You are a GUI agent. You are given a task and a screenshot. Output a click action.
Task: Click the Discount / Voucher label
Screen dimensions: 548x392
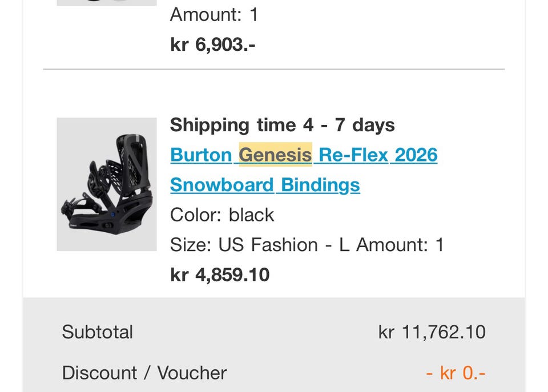pos(144,373)
